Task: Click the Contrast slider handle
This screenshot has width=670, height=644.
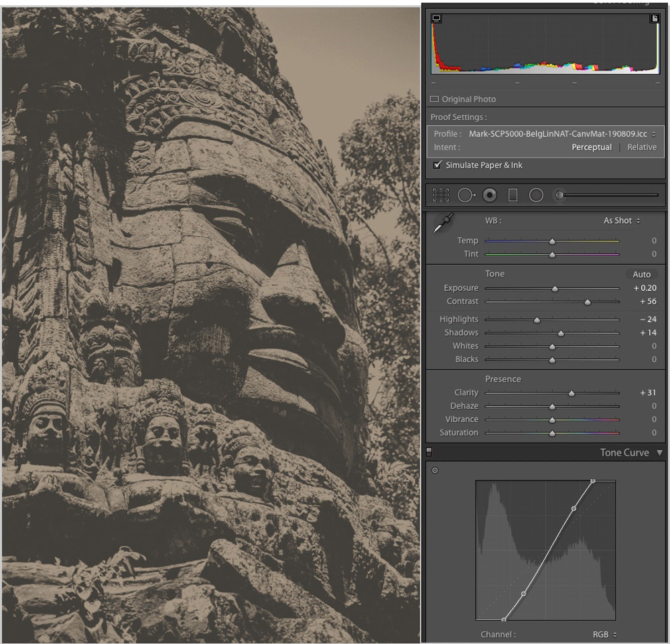Action: [x=588, y=302]
